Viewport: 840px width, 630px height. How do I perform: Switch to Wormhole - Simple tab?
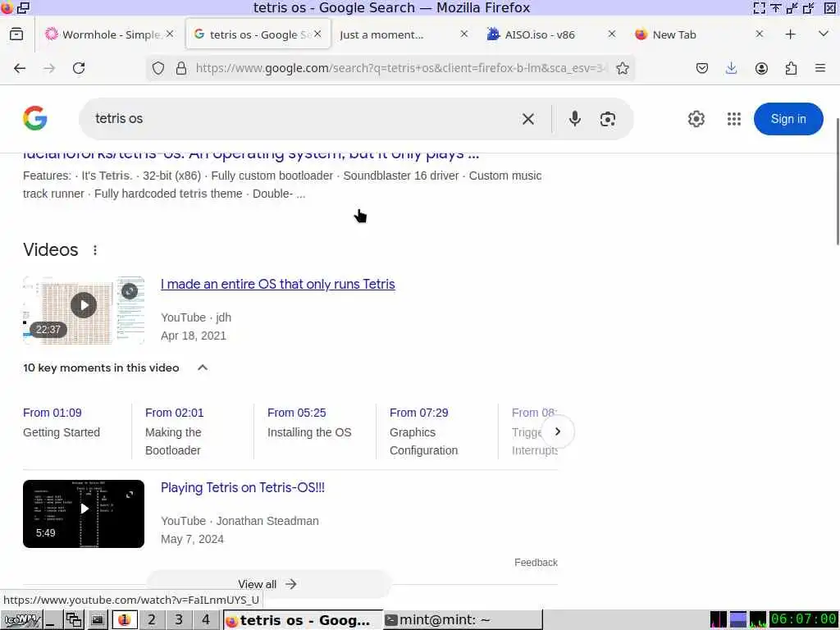(x=111, y=34)
